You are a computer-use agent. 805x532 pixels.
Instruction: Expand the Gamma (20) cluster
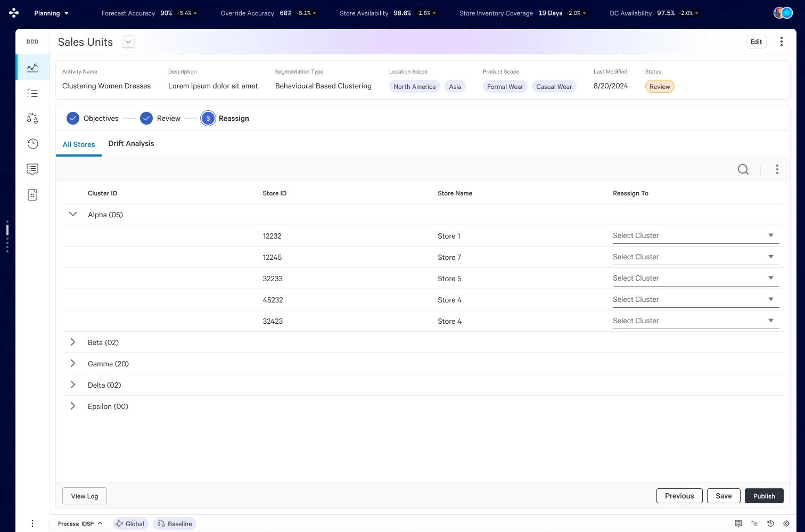click(x=73, y=363)
